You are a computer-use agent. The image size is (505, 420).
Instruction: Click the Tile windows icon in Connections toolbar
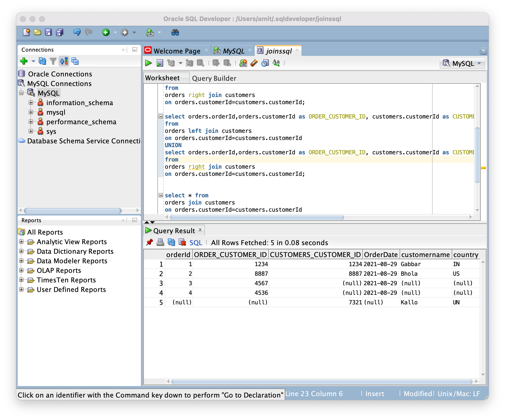tap(75, 61)
